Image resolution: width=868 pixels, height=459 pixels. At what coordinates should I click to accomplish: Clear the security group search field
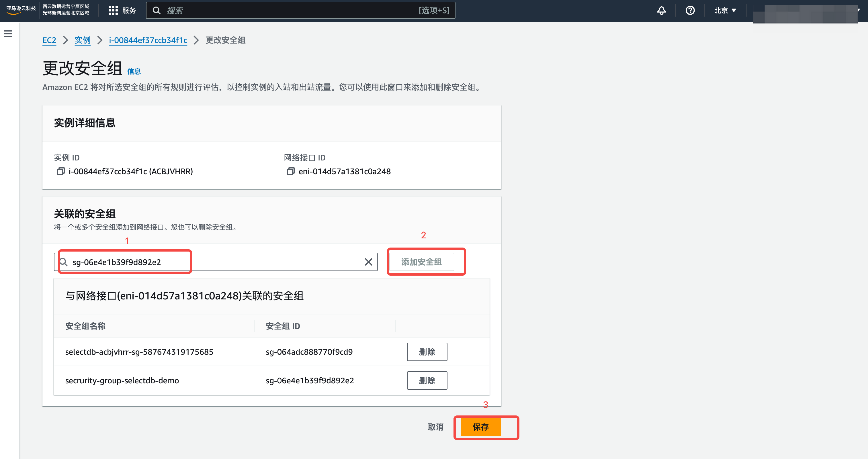click(368, 262)
